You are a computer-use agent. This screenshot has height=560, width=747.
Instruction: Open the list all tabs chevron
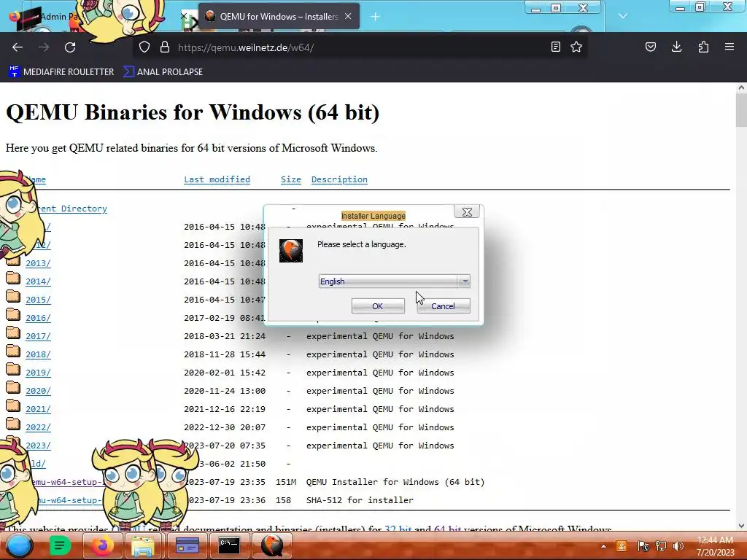click(x=623, y=16)
